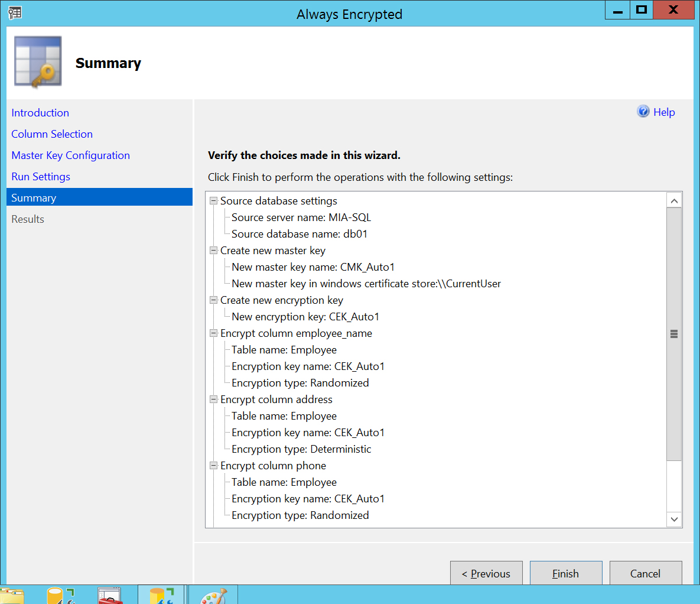Collapse the Create new encryption key node
Image resolution: width=700 pixels, height=604 pixels.
click(x=213, y=300)
